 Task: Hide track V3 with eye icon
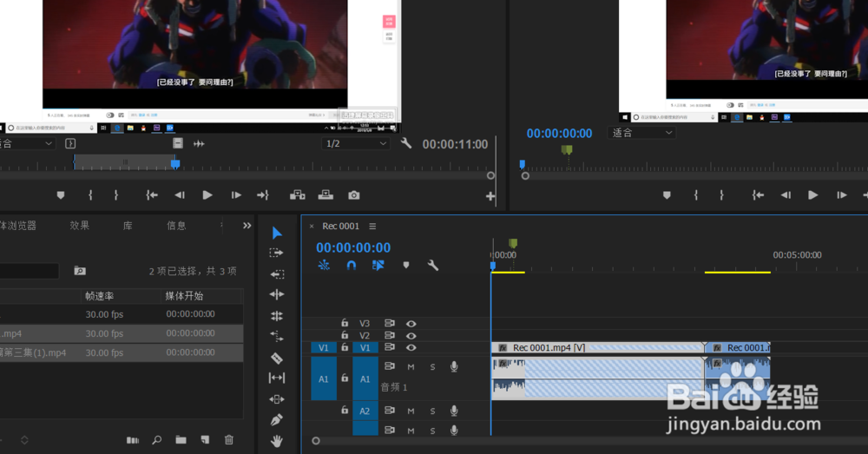[x=411, y=324]
